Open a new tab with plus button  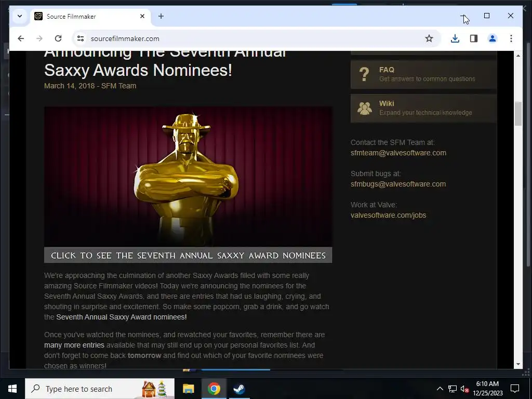pyautogui.click(x=161, y=16)
